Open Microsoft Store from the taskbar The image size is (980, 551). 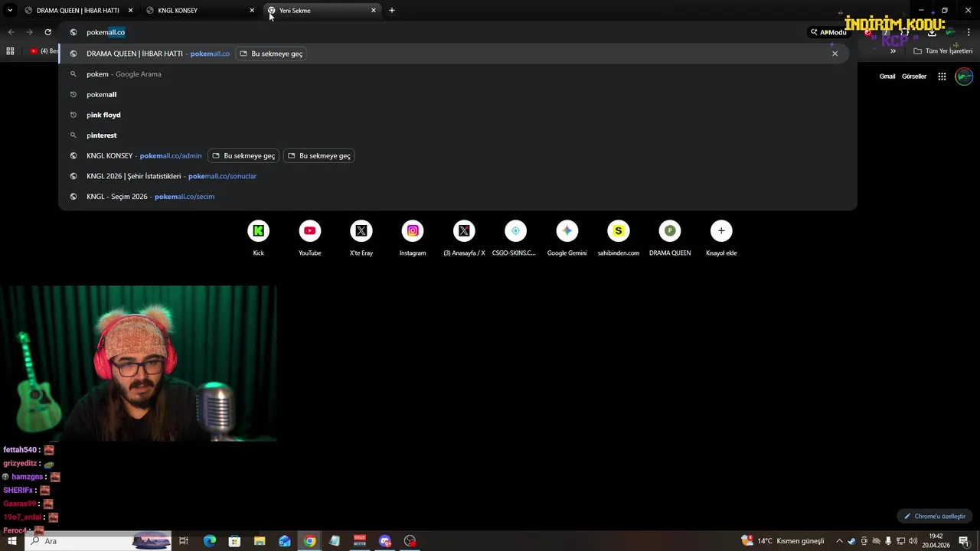pos(234,541)
